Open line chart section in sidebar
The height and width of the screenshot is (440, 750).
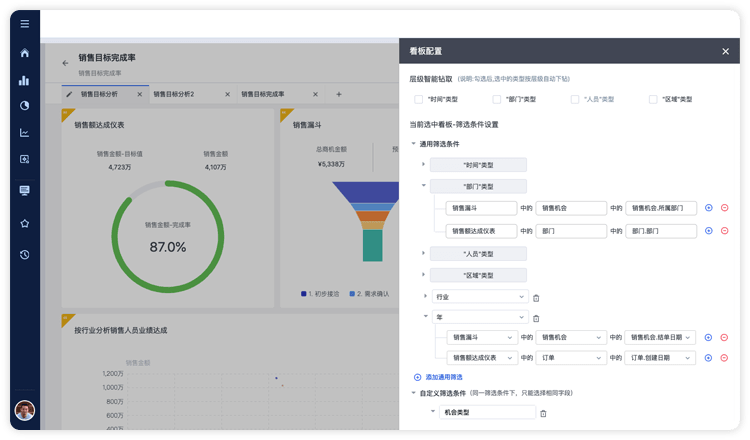24,132
